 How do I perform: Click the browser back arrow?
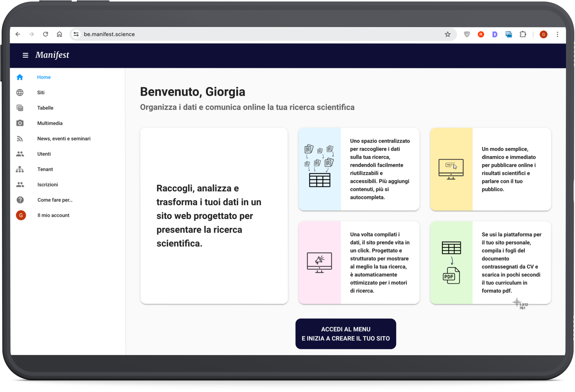pos(18,34)
